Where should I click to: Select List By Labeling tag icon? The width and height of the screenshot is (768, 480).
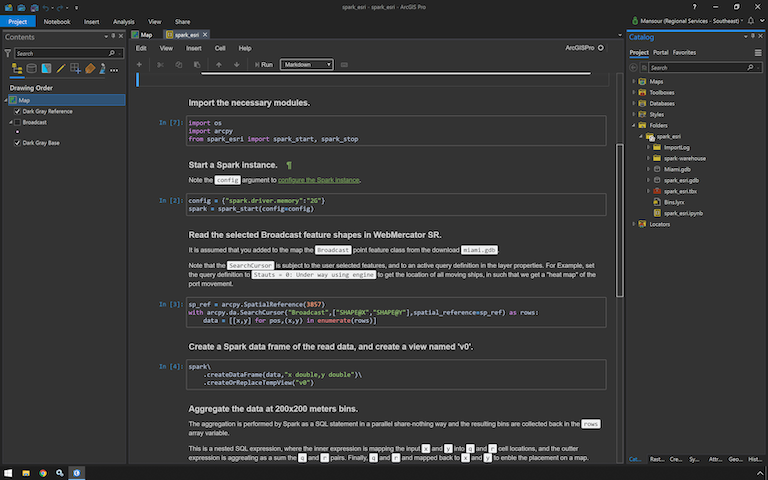click(90, 69)
